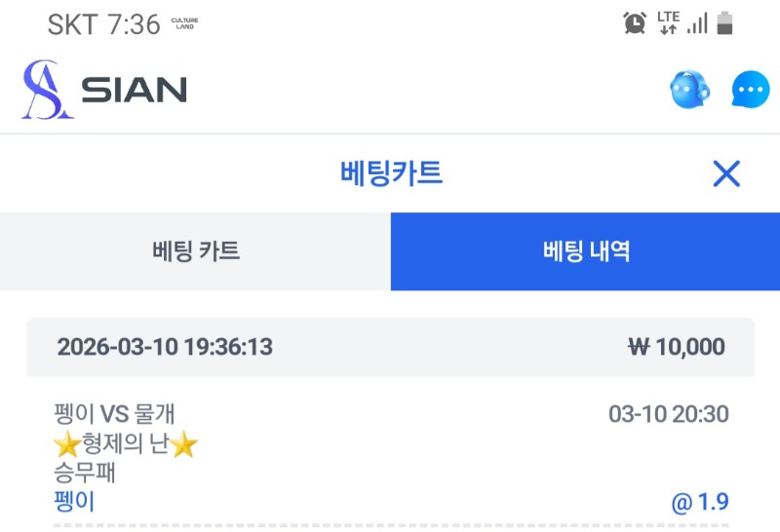Tap the 03-10 20:30 match time
780x532 pixels.
pyautogui.click(x=668, y=414)
